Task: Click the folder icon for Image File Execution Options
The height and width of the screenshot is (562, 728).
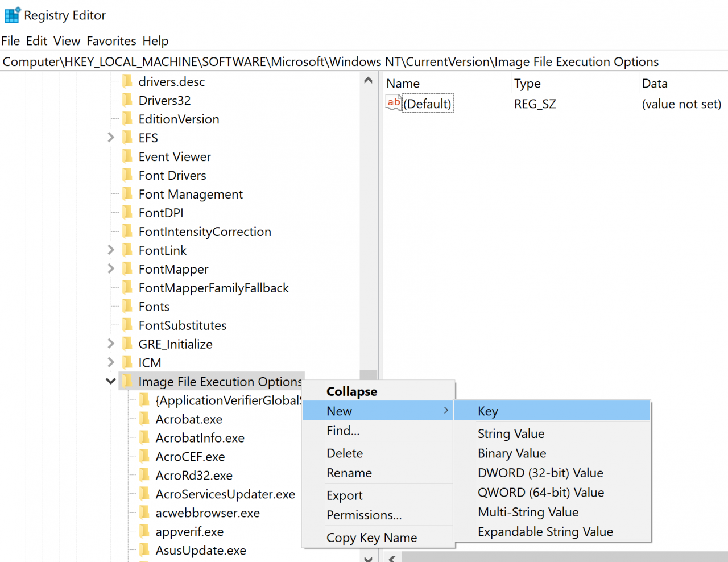Action: (x=128, y=381)
